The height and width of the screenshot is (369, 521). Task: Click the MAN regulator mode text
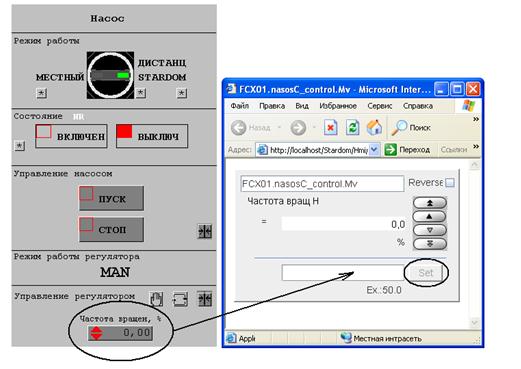coord(115,272)
